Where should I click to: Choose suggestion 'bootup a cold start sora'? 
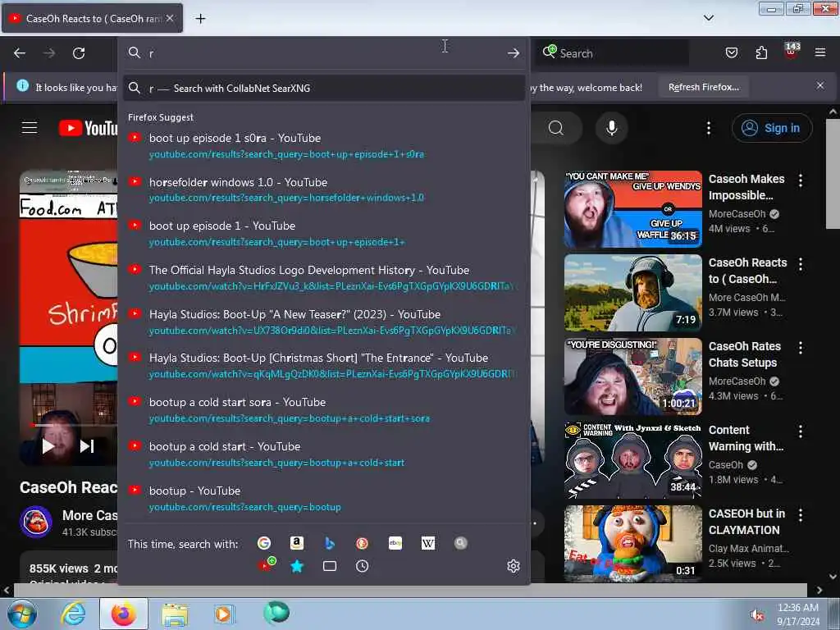(x=324, y=410)
